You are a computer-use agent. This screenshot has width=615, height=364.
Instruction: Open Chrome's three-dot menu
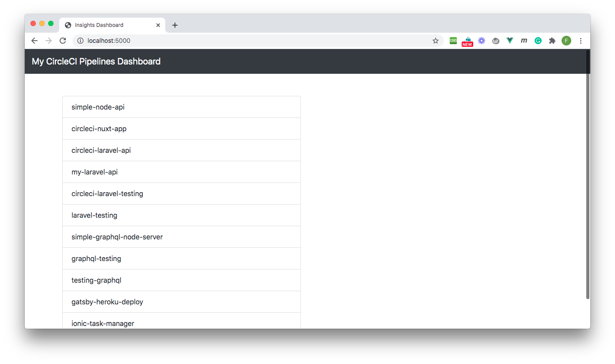coord(581,40)
